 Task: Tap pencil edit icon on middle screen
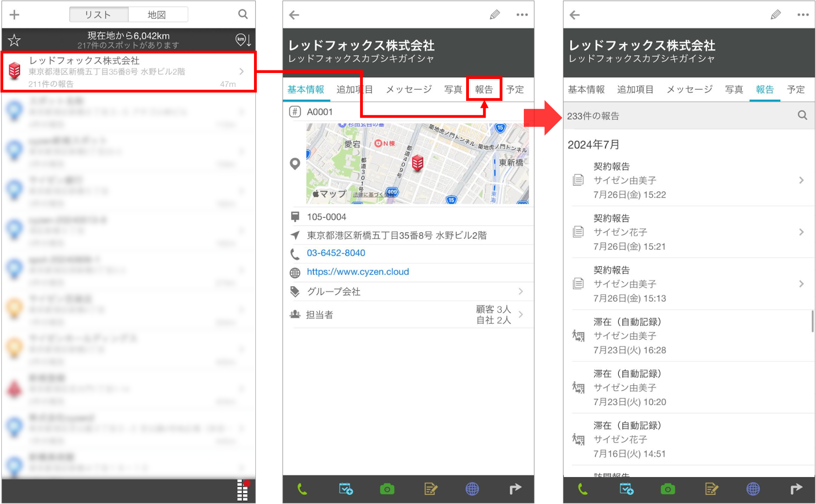click(x=495, y=15)
